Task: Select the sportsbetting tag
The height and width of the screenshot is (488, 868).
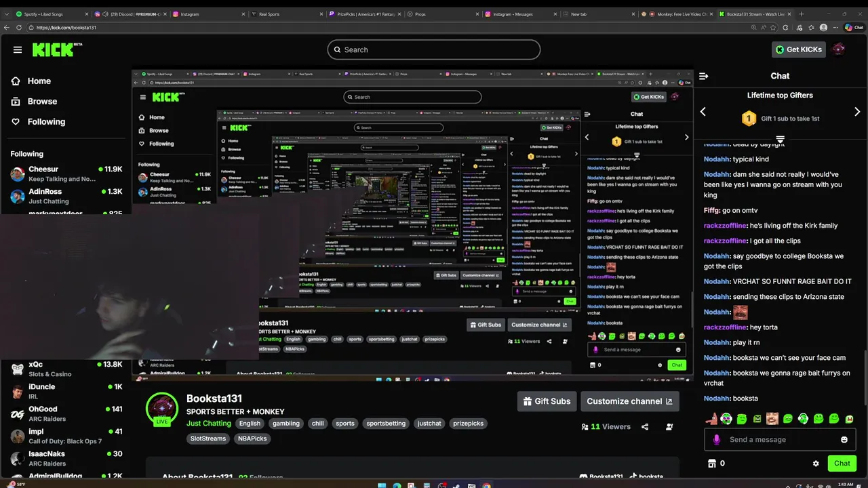Action: (386, 424)
